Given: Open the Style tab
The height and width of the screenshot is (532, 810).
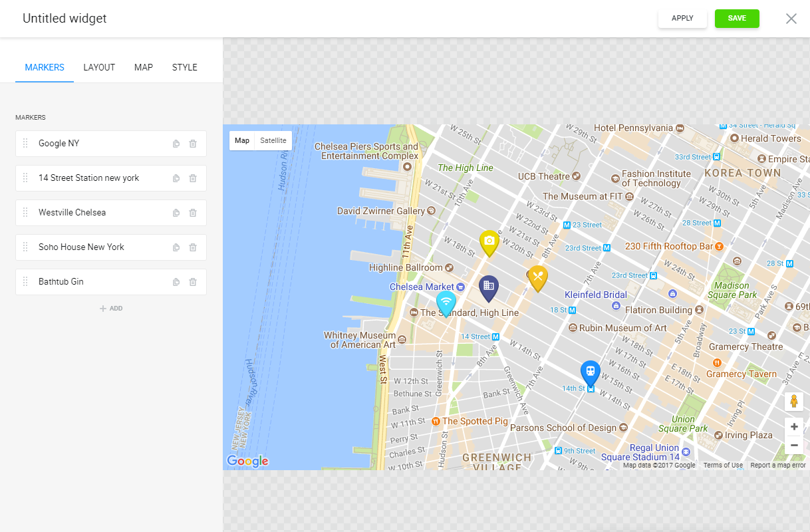Looking at the screenshot, I should tap(185, 67).
